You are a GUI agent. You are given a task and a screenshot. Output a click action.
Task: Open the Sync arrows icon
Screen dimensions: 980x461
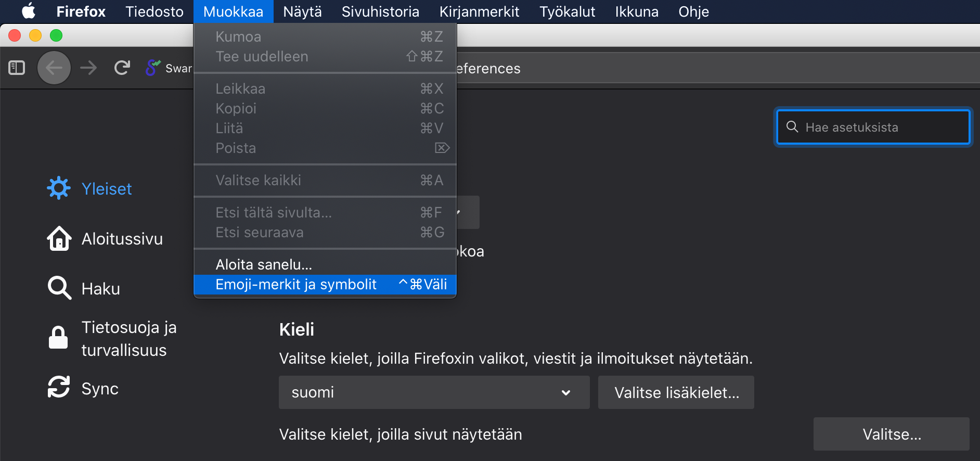[x=59, y=387]
